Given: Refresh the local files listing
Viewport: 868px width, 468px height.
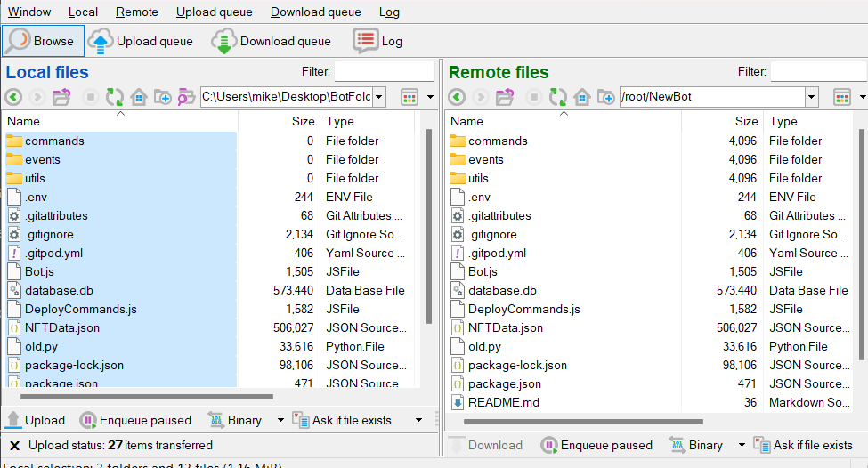Looking at the screenshot, I should point(115,97).
